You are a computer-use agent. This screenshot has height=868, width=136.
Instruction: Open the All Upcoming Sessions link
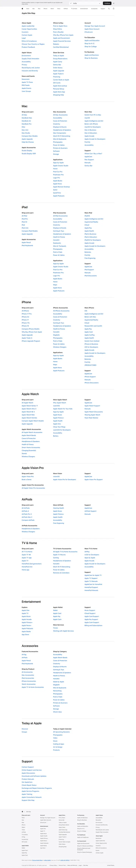pos(61,732)
